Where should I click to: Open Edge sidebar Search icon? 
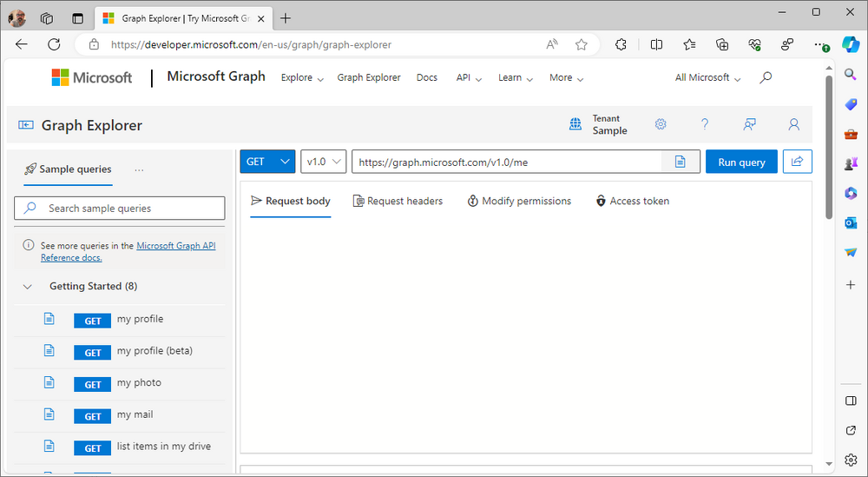click(851, 74)
